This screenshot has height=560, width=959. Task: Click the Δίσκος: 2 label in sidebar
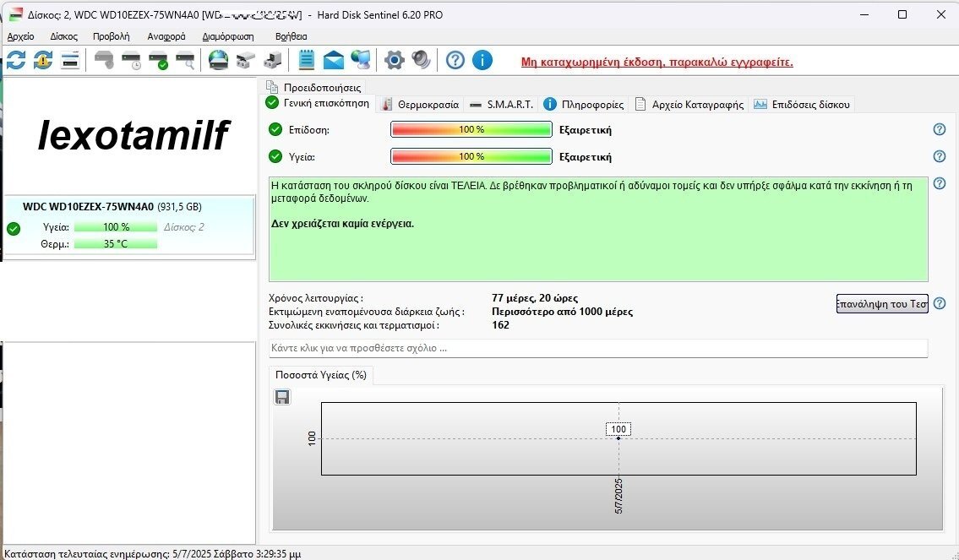[183, 227]
